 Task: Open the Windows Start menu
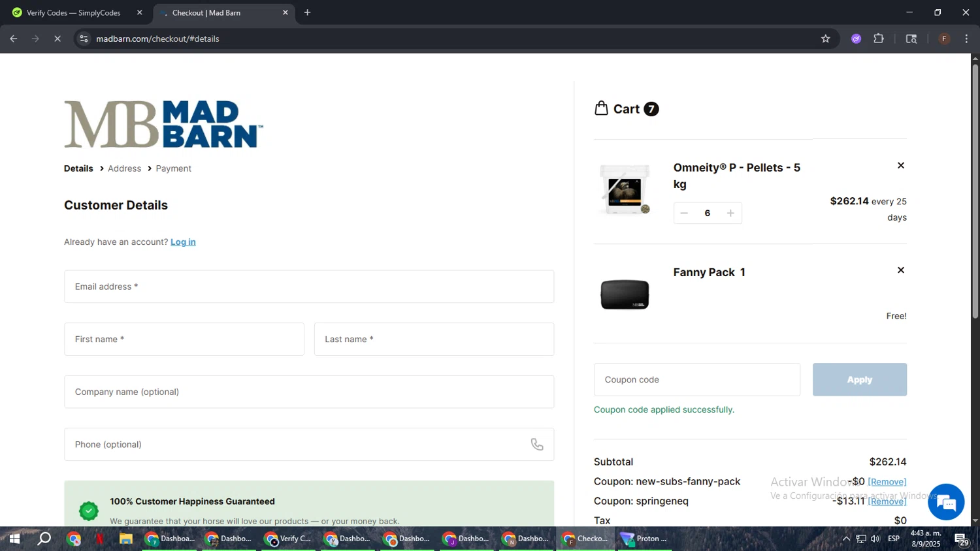point(14,539)
